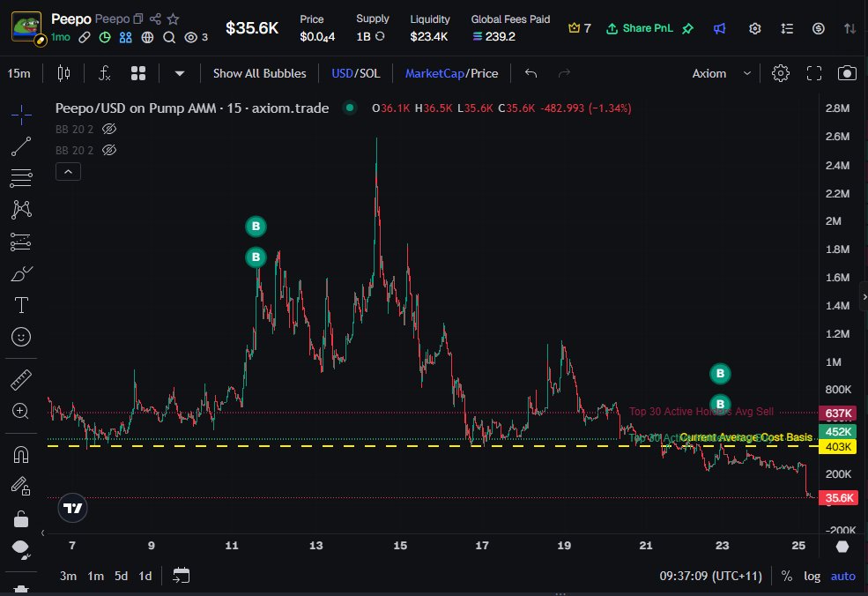Click the upper B buy bubble near 11
Screen dimensions: 868x596
click(x=256, y=226)
